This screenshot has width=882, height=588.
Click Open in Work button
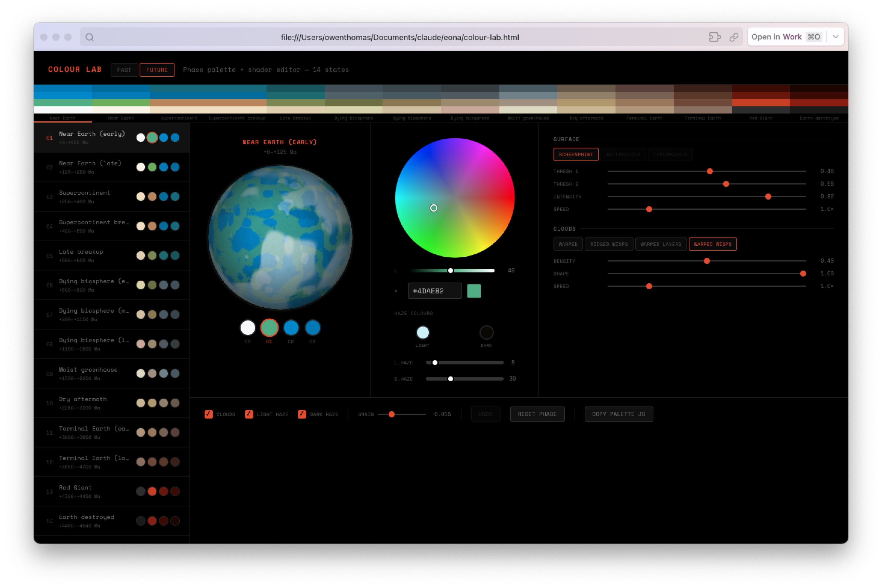point(787,37)
